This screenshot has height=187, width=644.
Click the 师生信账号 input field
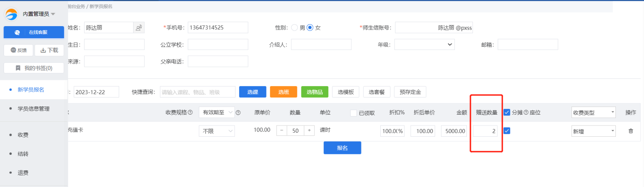click(x=434, y=28)
